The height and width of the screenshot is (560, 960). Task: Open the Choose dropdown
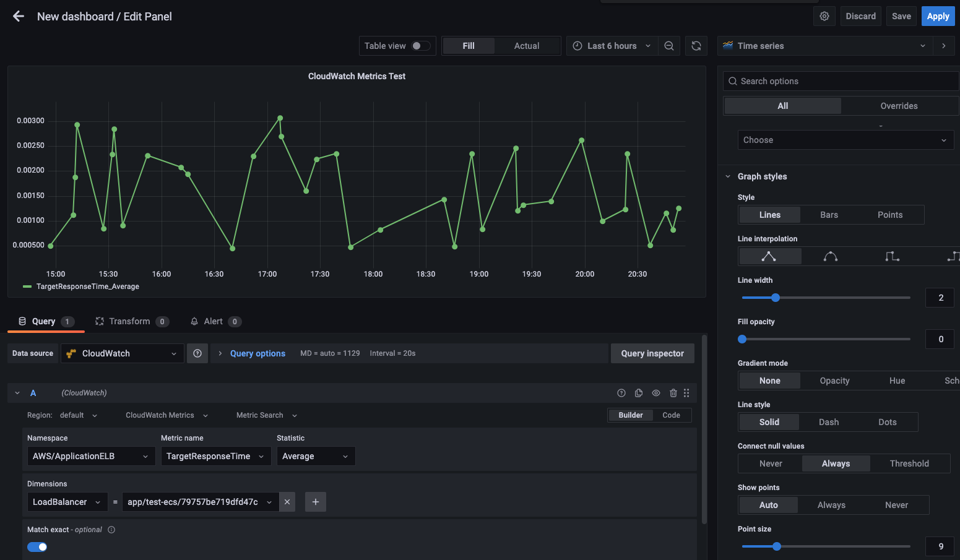click(x=845, y=140)
